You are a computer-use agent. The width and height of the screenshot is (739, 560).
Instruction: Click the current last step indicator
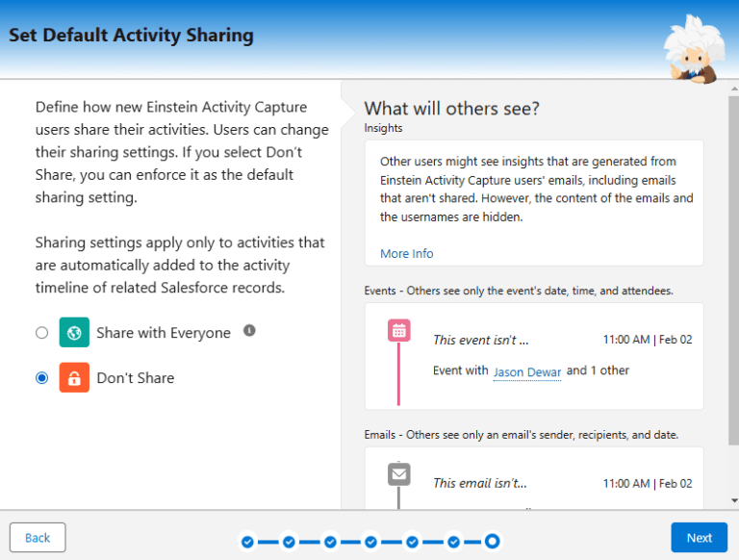(493, 542)
